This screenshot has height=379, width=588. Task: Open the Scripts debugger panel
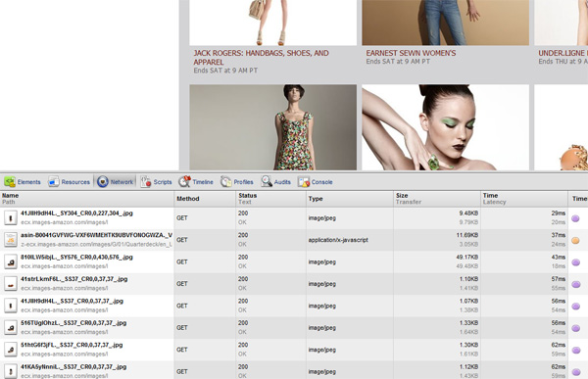point(157,182)
